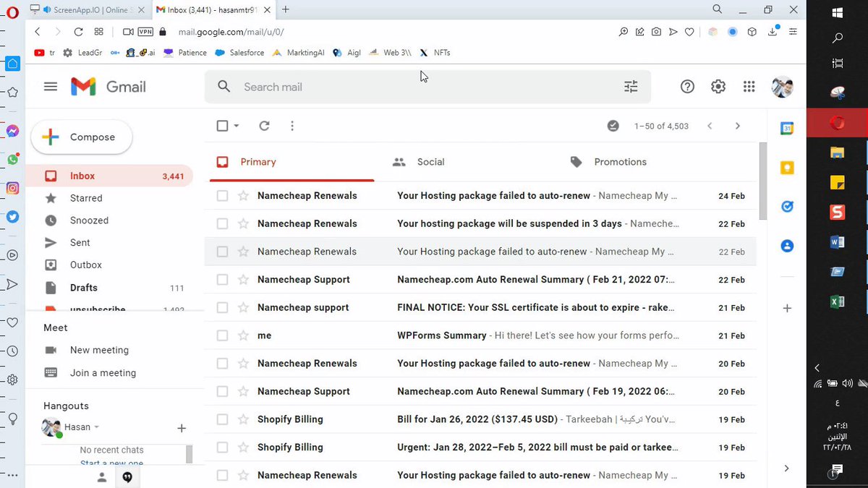Open Hangouts conversations icon at bottom
Image resolution: width=868 pixels, height=488 pixels.
[x=127, y=477]
